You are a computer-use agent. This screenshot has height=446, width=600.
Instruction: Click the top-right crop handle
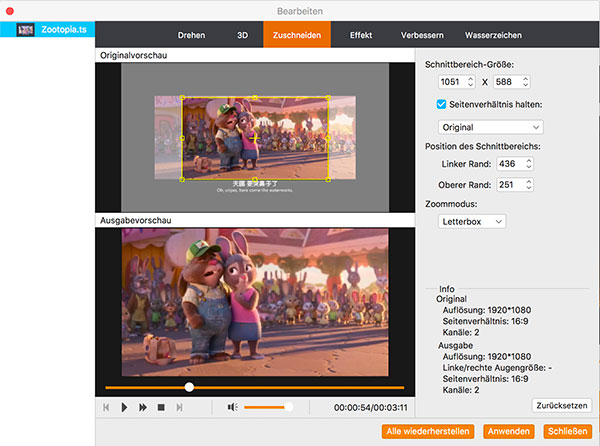tap(328, 98)
